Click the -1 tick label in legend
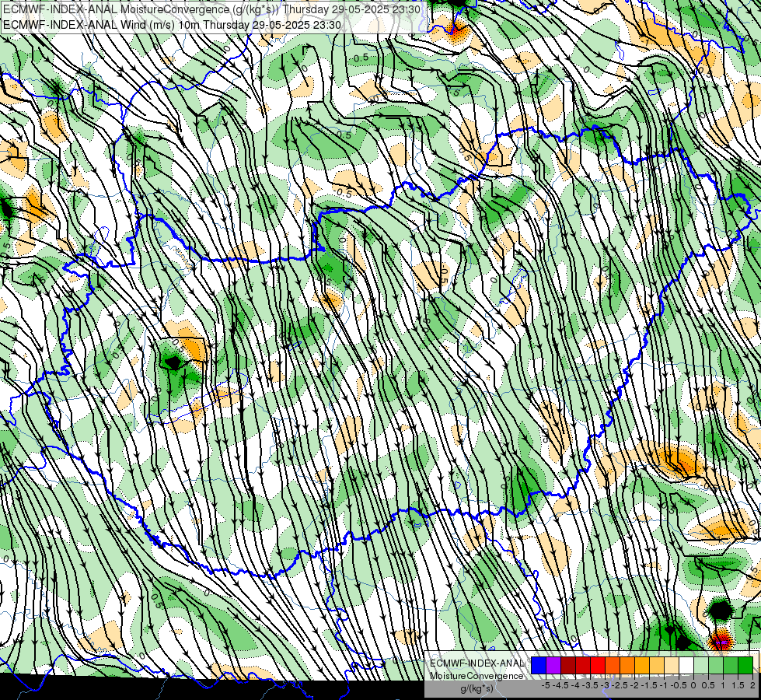The width and height of the screenshot is (761, 700). [x=664, y=685]
